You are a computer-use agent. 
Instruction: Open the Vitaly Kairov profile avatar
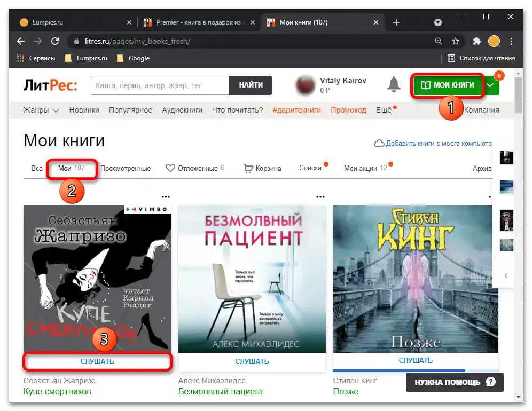click(x=306, y=85)
